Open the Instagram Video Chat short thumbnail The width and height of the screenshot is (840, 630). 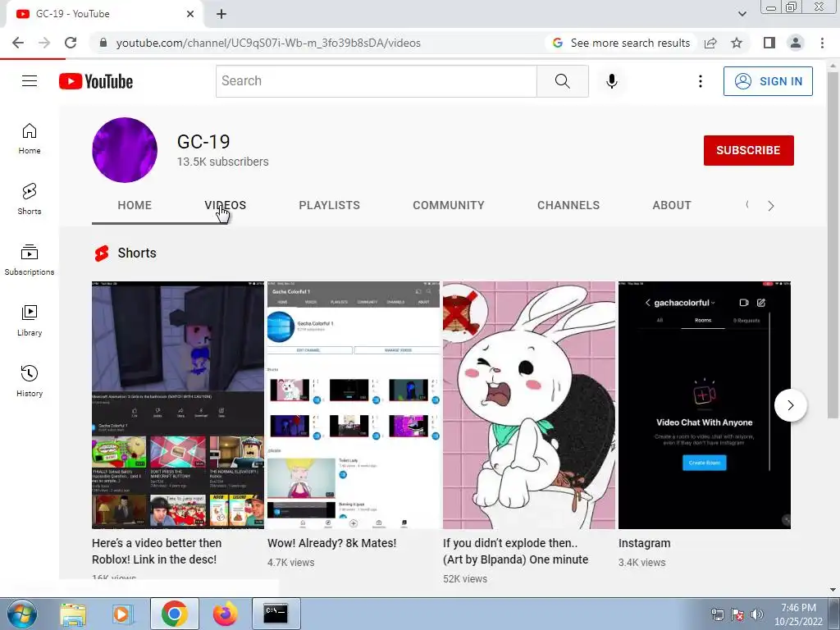click(704, 405)
